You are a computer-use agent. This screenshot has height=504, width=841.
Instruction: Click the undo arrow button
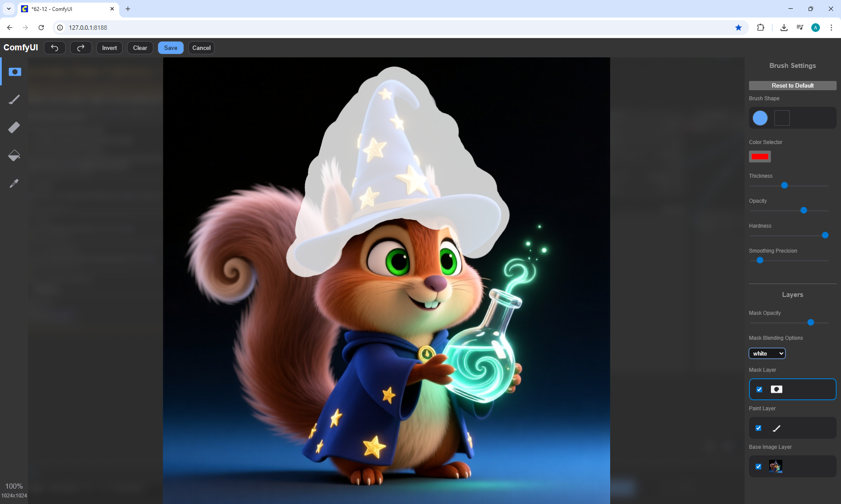point(55,48)
